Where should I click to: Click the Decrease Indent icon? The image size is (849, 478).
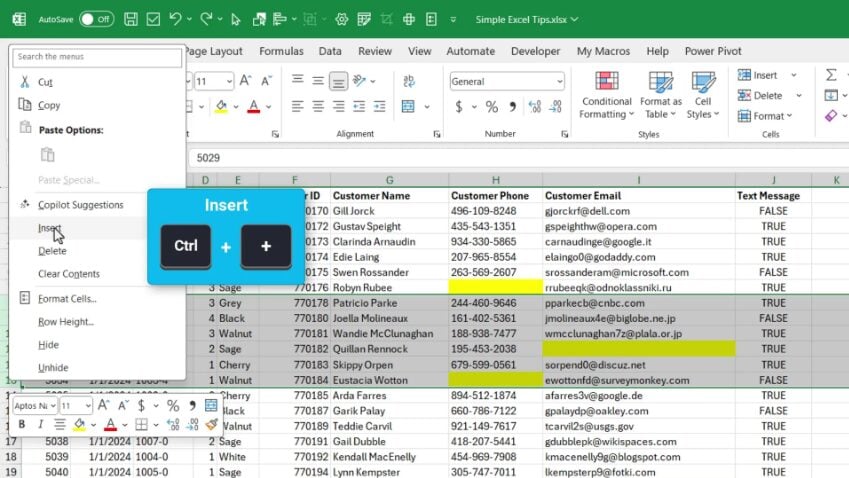tap(359, 106)
